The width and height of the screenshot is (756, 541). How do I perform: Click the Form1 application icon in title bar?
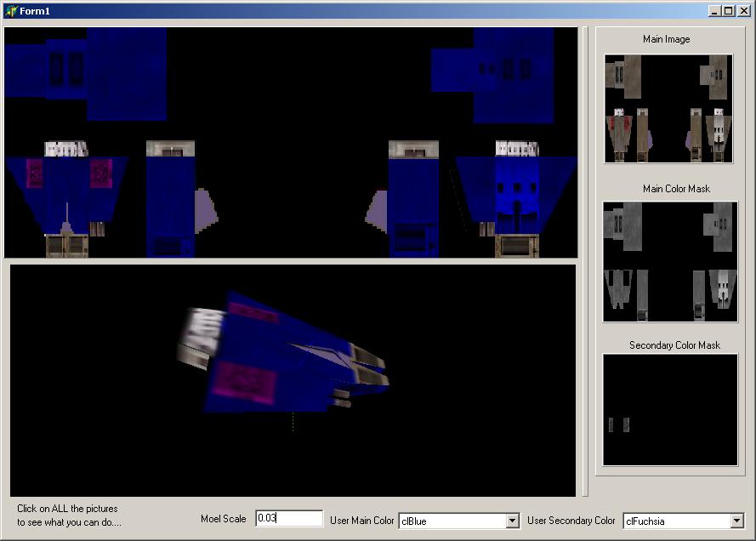[11, 10]
